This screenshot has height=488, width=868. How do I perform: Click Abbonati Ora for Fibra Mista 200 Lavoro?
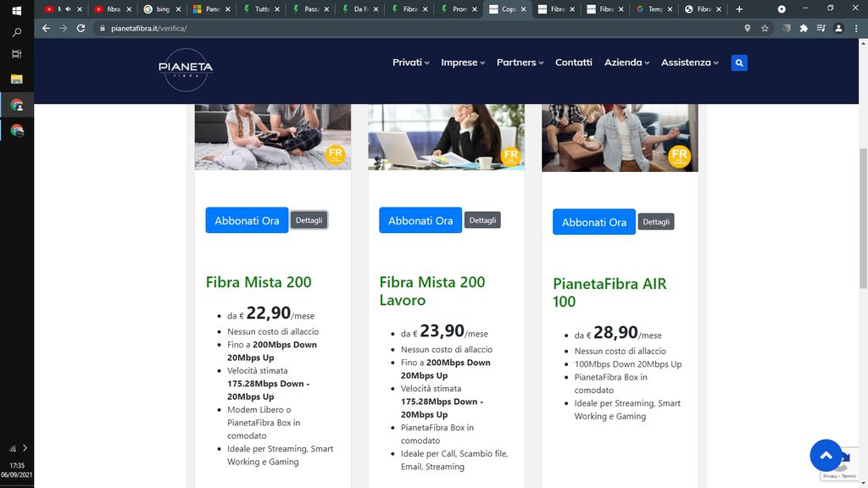point(420,220)
